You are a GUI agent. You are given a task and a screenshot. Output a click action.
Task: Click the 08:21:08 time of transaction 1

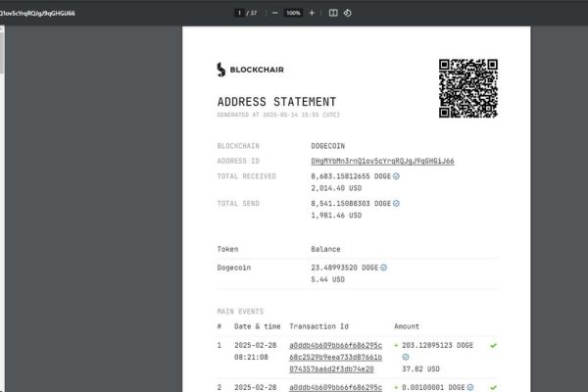click(251, 357)
